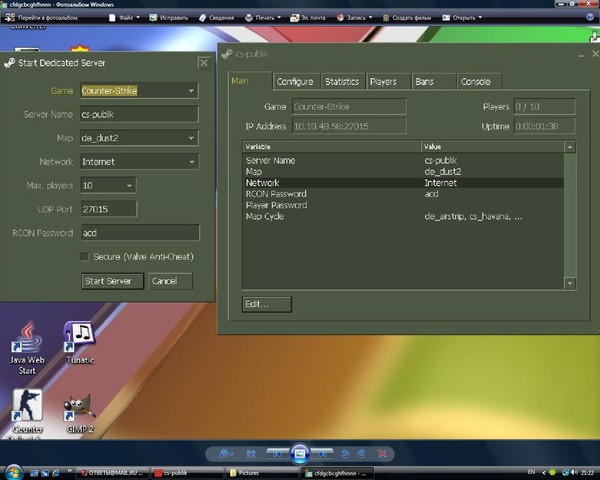Click the variable list scroll up arrow

click(570, 147)
